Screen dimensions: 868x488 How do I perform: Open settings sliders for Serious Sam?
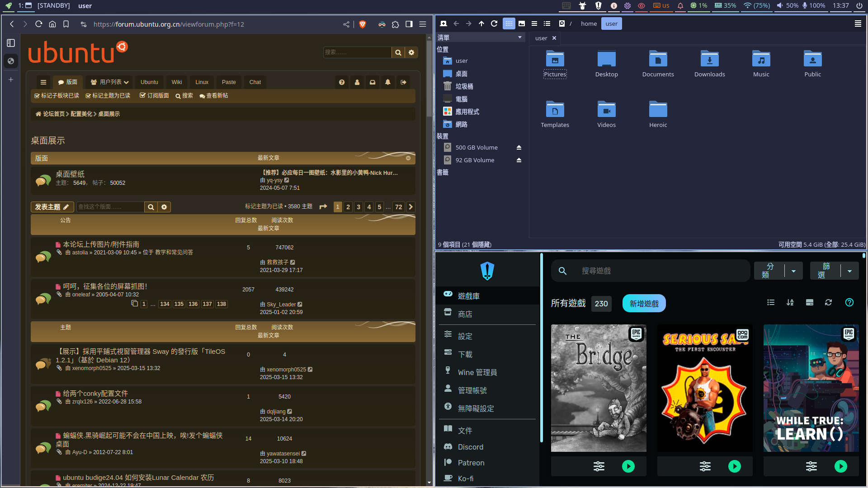point(705,466)
